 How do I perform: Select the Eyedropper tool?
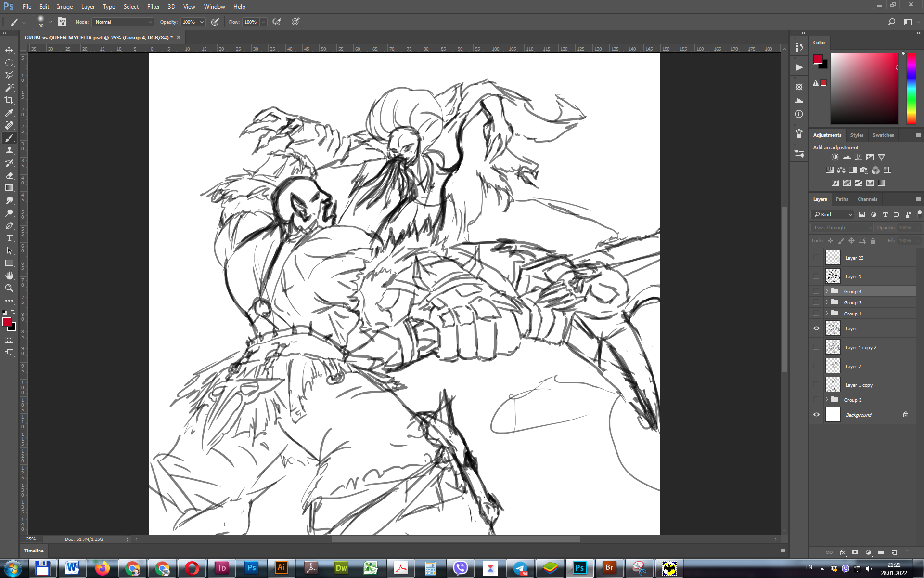point(9,113)
